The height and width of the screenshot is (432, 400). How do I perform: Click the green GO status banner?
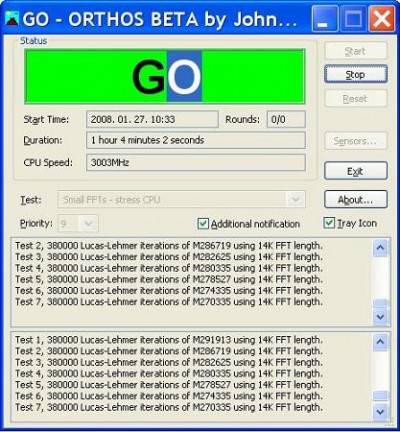point(165,76)
